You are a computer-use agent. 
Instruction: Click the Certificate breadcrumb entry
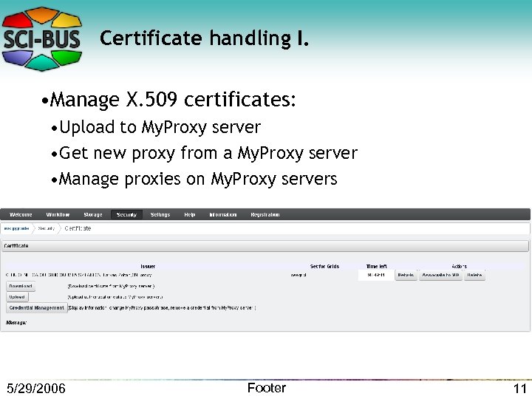(x=78, y=228)
